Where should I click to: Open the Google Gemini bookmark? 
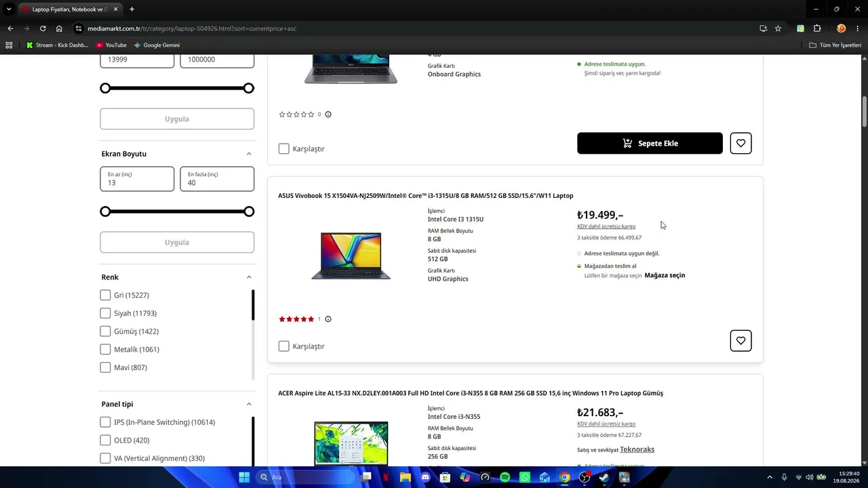click(x=157, y=45)
